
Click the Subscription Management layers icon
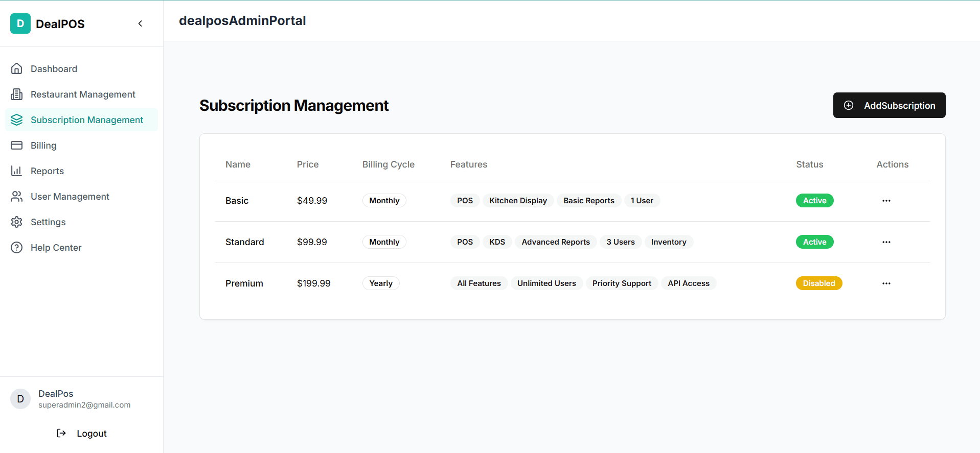[17, 120]
